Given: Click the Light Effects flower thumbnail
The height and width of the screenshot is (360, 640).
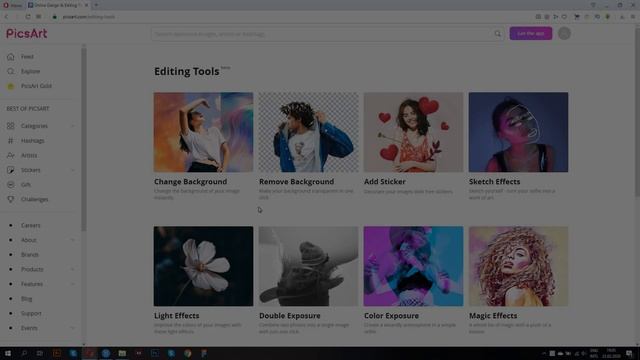Looking at the screenshot, I should point(203,266).
